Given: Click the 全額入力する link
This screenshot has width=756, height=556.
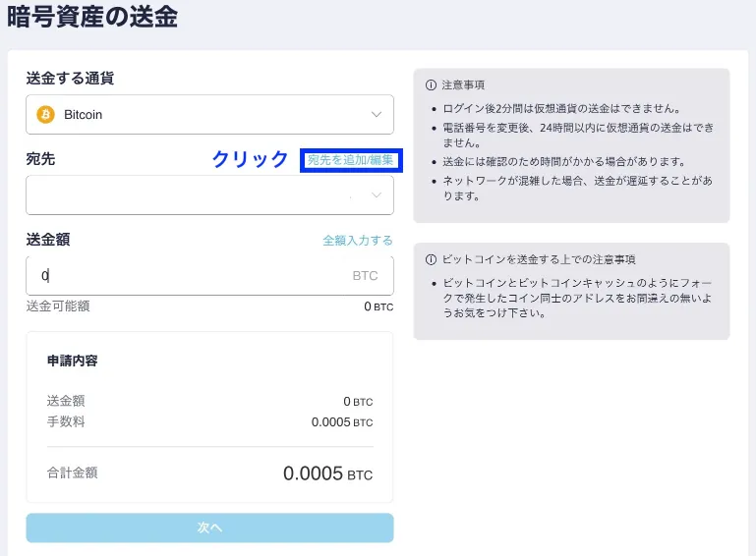Looking at the screenshot, I should tap(357, 241).
